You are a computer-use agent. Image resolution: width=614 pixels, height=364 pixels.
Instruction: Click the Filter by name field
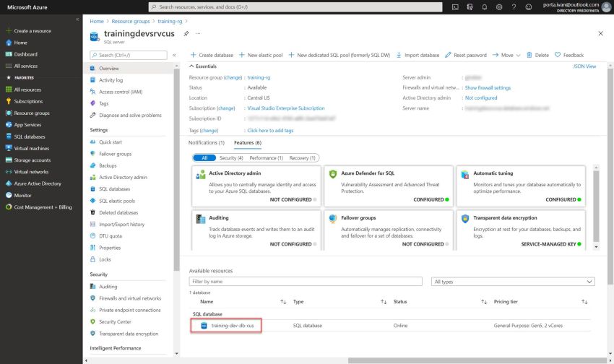click(x=306, y=282)
